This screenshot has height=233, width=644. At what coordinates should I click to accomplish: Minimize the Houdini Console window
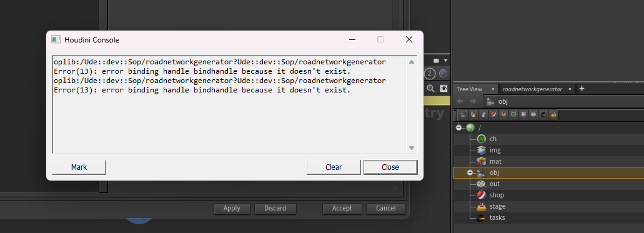pyautogui.click(x=352, y=39)
